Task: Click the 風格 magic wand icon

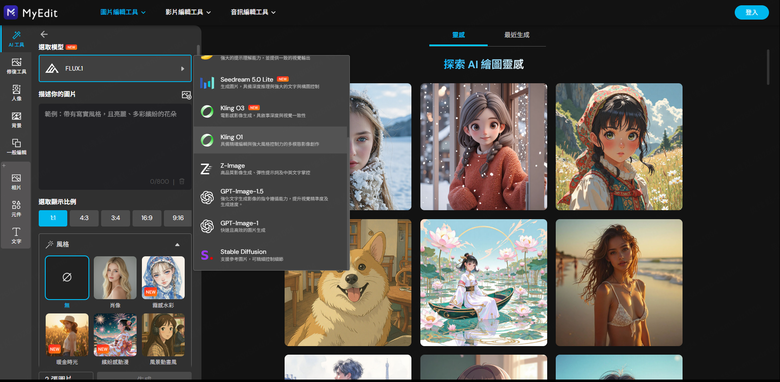Action: click(x=49, y=245)
